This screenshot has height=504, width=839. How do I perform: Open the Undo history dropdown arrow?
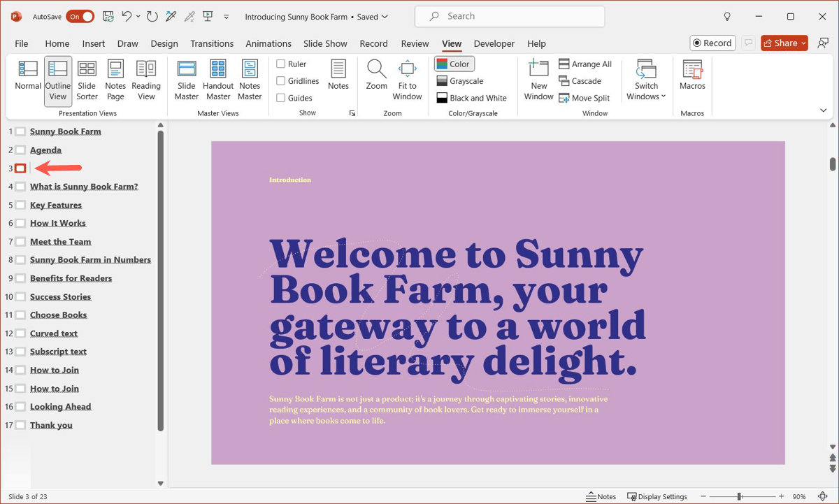138,16
